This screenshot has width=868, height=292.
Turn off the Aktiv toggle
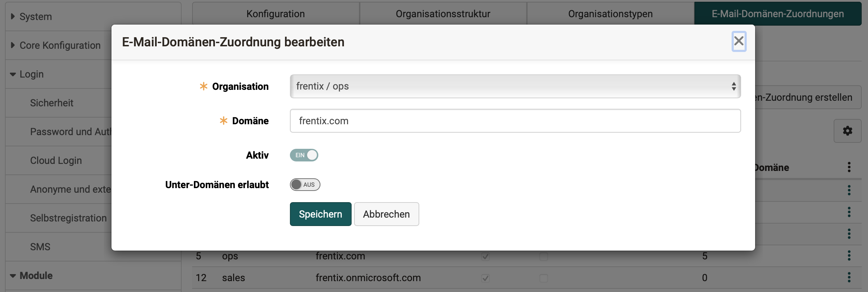click(304, 155)
